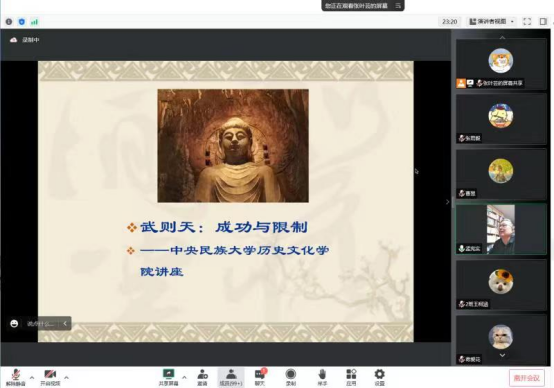
Task: Open the 设置 settings gear icon
Action: (x=379, y=377)
